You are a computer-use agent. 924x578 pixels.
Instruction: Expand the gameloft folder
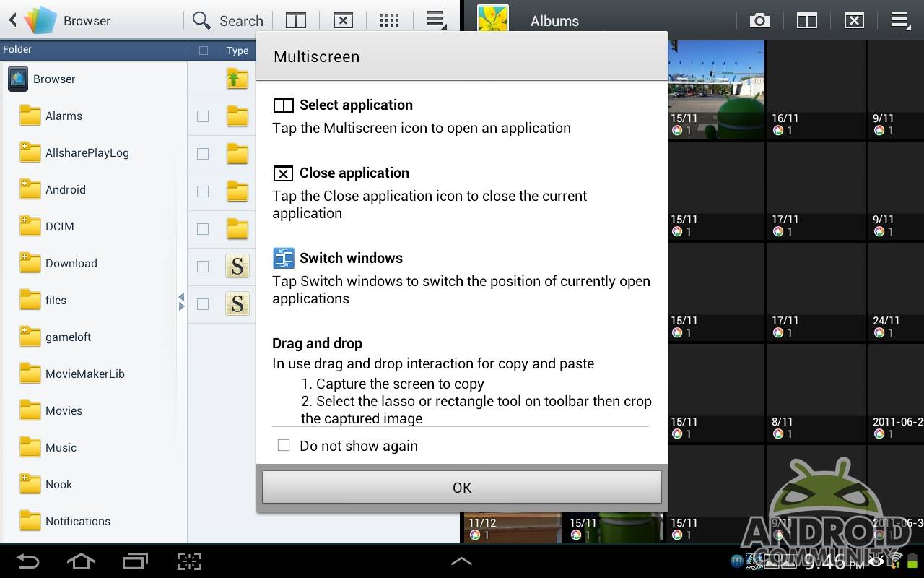pyautogui.click(x=55, y=337)
